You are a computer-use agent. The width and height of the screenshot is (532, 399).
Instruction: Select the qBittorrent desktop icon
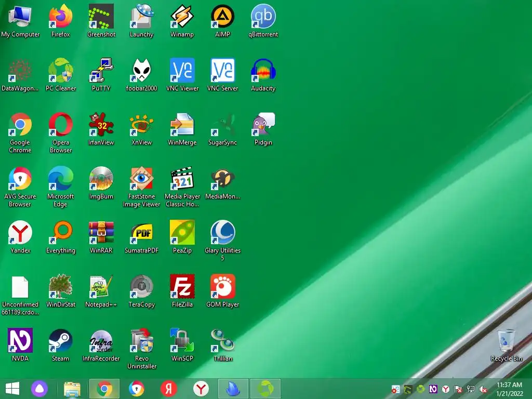(x=263, y=21)
